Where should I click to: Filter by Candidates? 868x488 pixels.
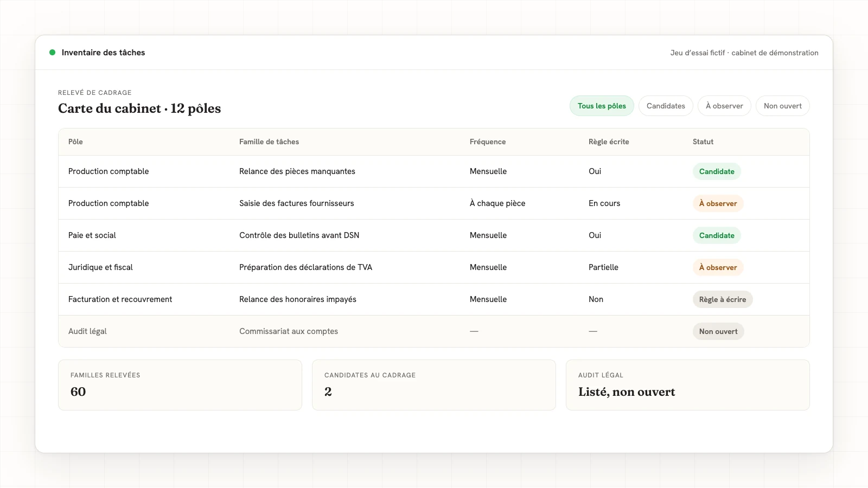tap(666, 106)
